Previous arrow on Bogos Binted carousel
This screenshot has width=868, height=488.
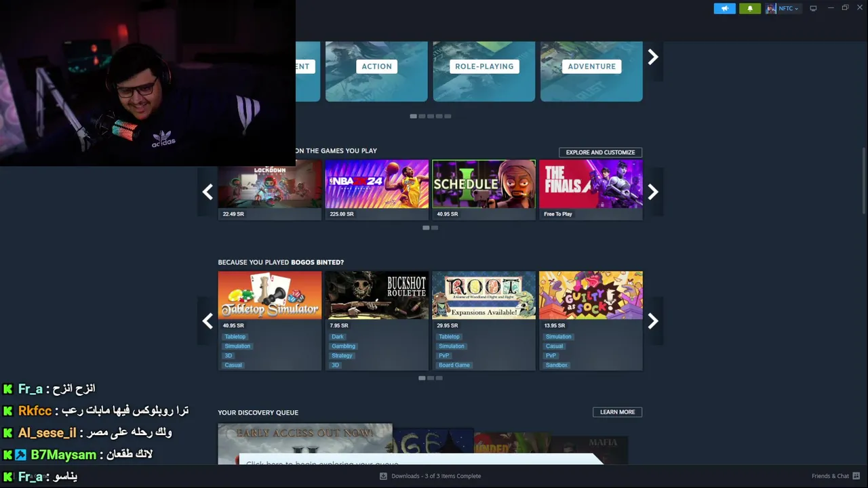click(208, 321)
